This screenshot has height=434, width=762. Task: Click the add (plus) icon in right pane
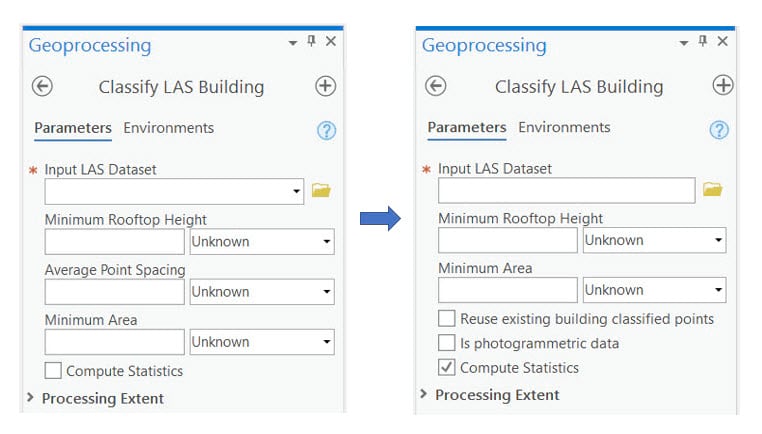click(x=722, y=85)
